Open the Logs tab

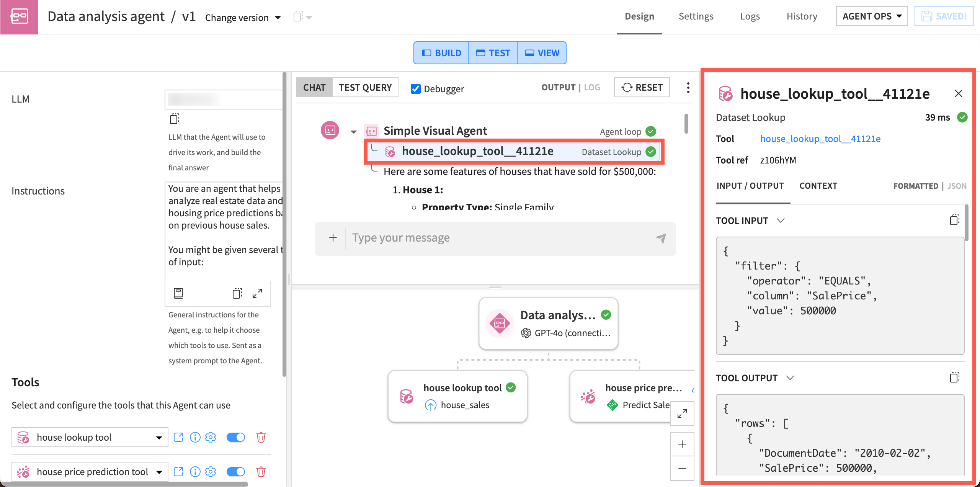[x=750, y=16]
